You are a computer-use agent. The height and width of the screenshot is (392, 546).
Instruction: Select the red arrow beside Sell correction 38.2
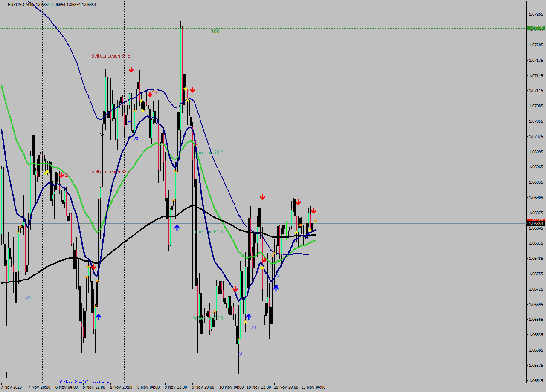click(x=61, y=175)
